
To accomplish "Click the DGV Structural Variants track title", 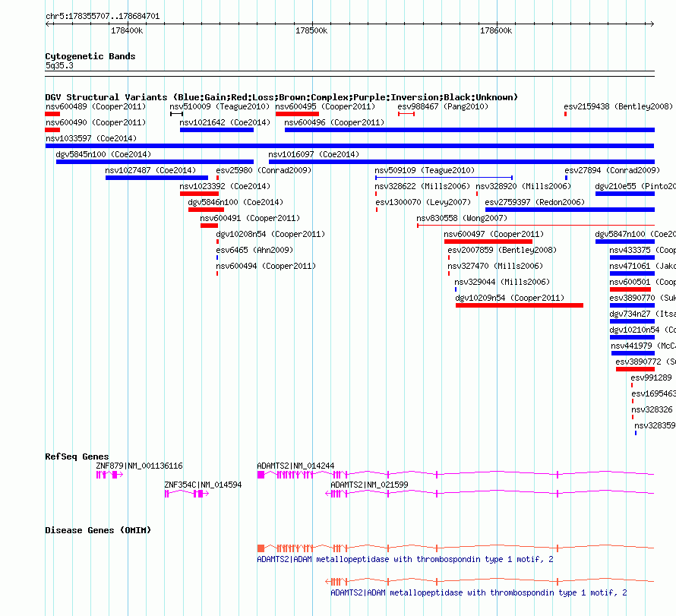I will (281, 97).
